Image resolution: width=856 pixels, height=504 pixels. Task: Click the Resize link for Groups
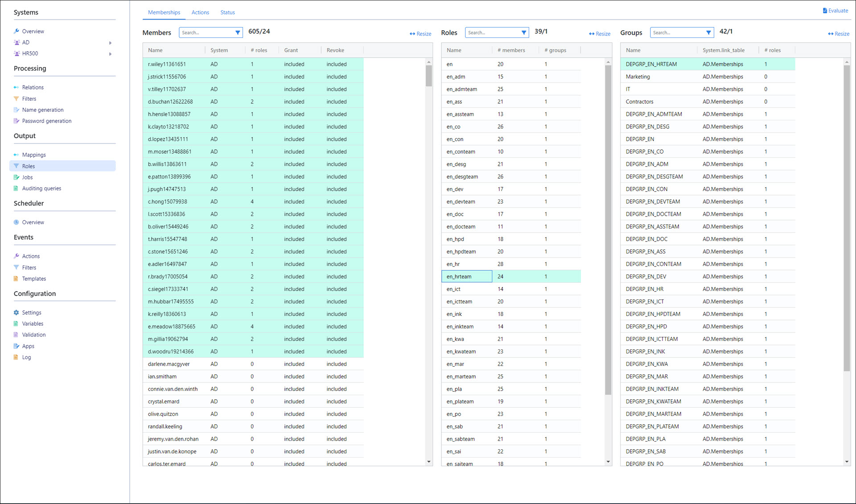tap(839, 34)
